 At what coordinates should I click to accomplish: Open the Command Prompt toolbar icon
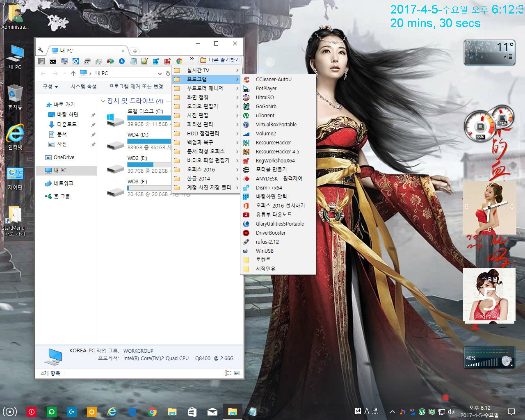pos(53,61)
